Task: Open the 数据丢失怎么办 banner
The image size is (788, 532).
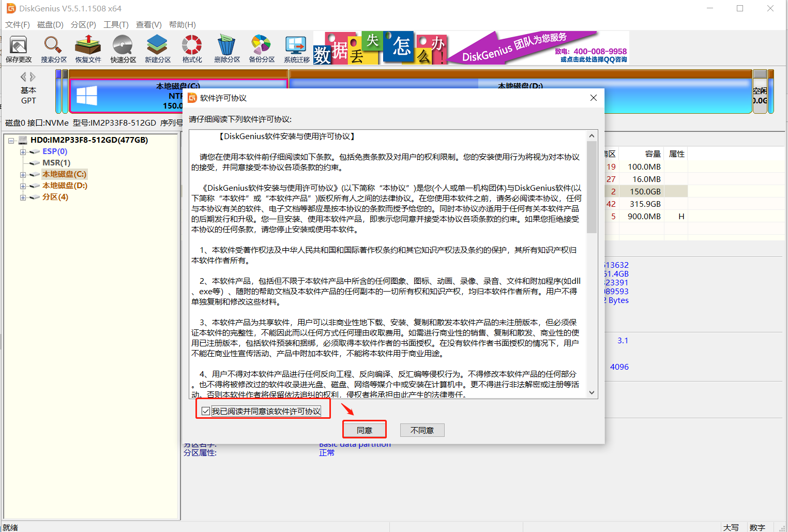Action: (x=380, y=48)
